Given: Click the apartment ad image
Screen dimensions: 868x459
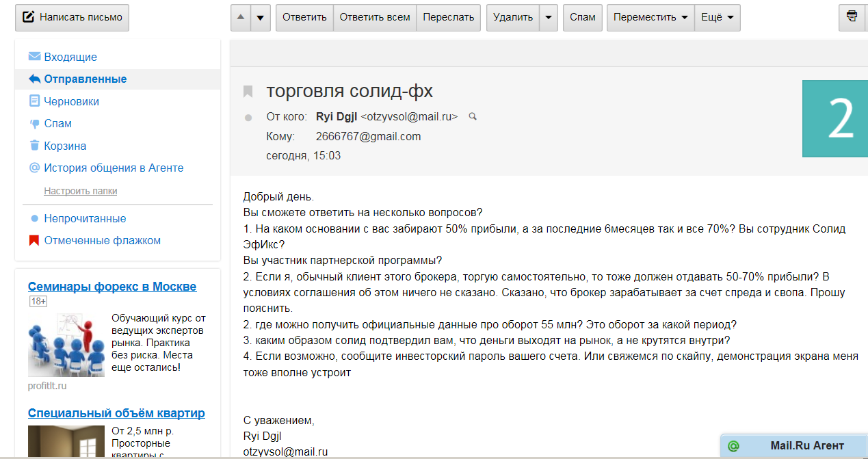Looking at the screenshot, I should point(66,442).
